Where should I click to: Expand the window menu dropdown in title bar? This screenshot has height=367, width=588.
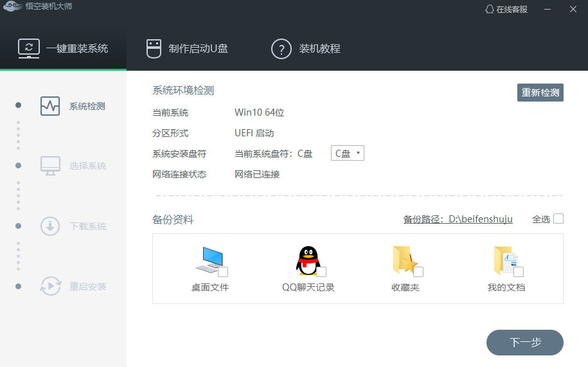tap(548, 10)
